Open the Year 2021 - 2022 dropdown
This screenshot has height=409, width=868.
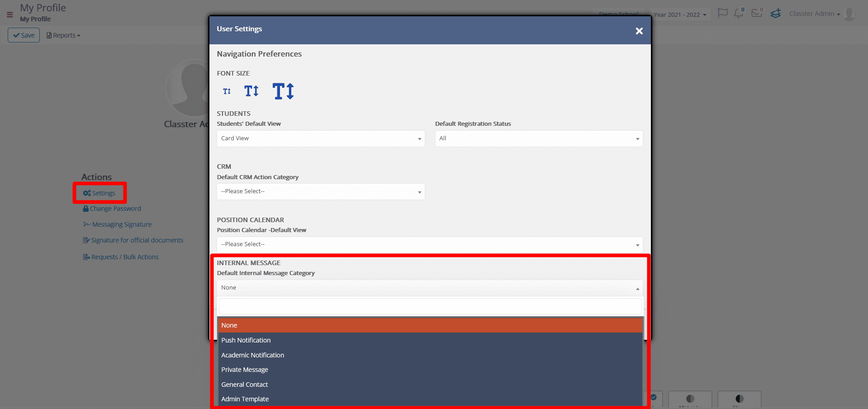(679, 14)
